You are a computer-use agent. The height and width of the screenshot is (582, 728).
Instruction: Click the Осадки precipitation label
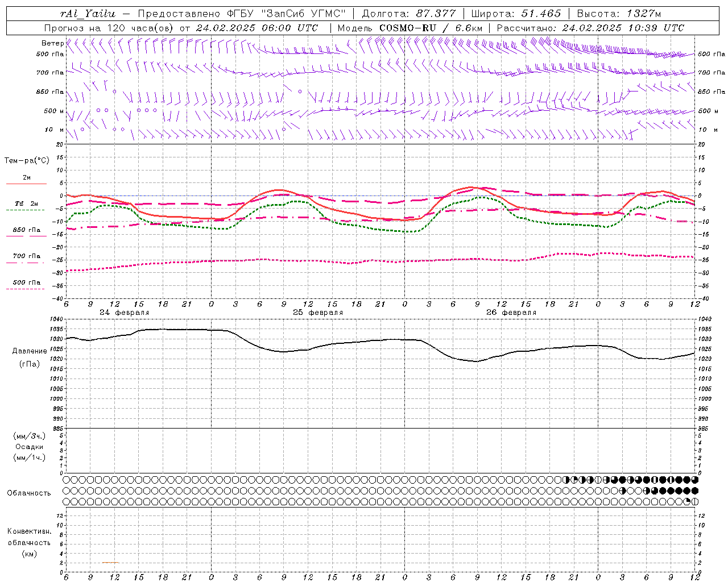[x=30, y=447]
